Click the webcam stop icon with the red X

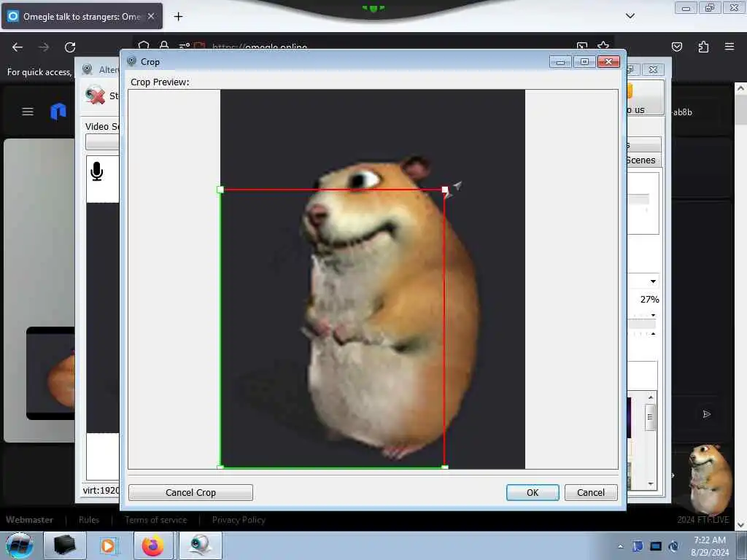[x=96, y=96]
